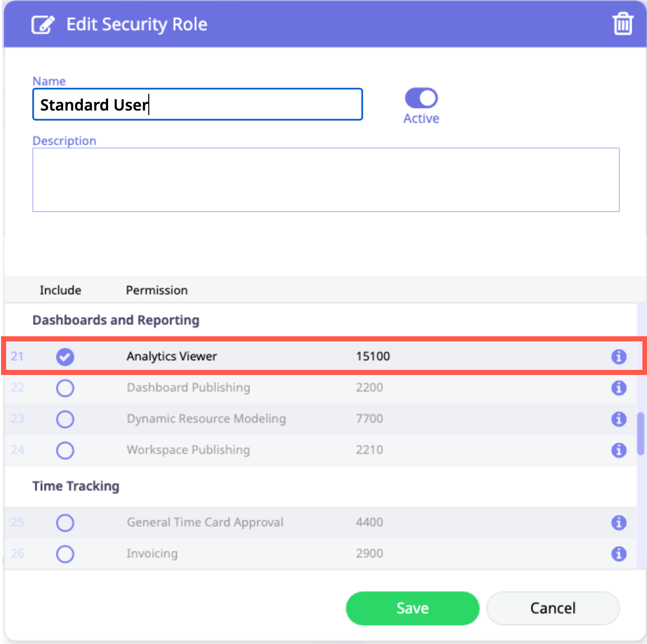The height and width of the screenshot is (644, 647).
Task: Click the Save button
Action: click(413, 608)
